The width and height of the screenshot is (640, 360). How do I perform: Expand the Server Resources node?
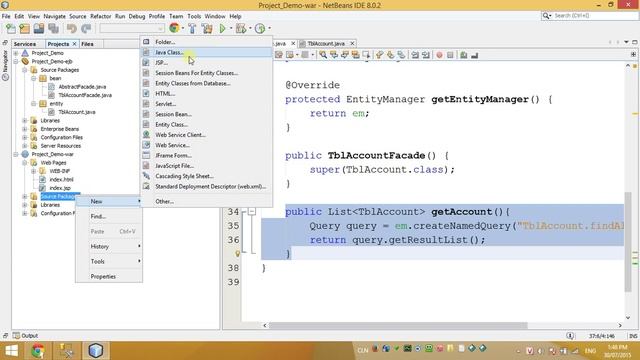click(x=24, y=146)
